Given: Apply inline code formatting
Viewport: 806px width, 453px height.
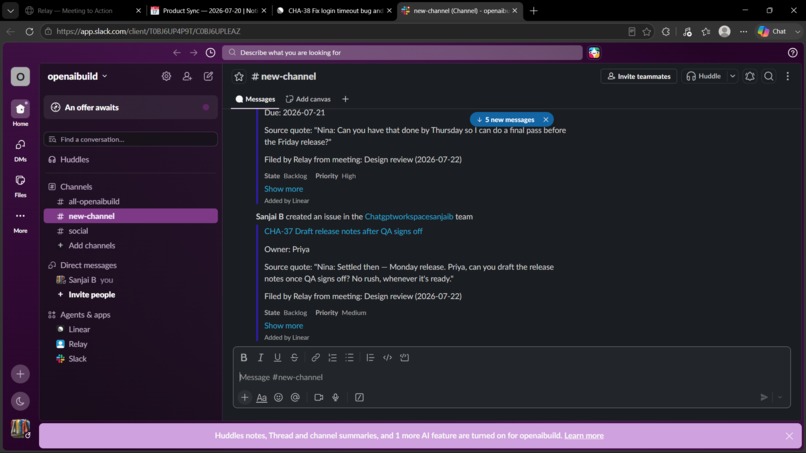Looking at the screenshot, I should (388, 357).
